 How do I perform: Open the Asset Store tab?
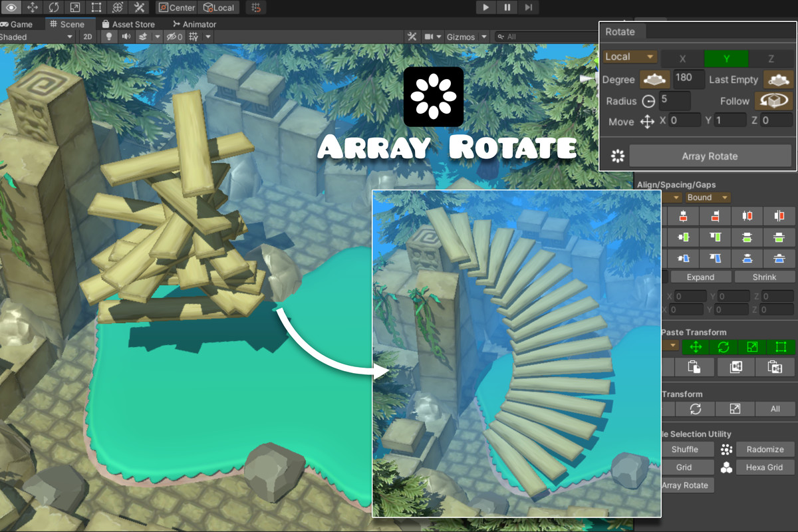[x=128, y=24]
